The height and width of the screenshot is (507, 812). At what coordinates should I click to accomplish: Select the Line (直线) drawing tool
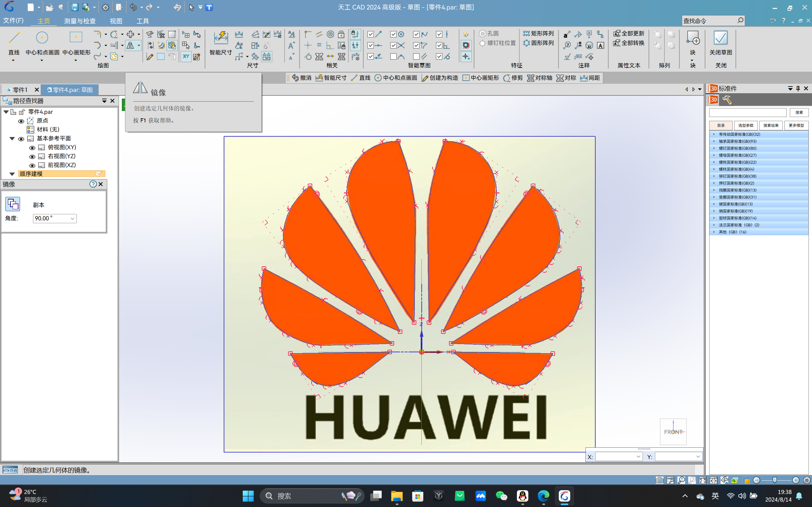[x=14, y=42]
